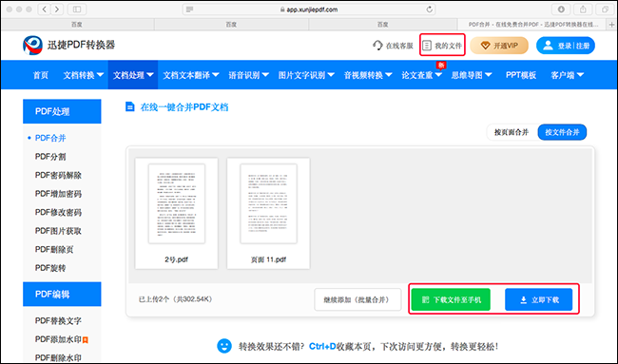Image resolution: width=618 pixels, height=364 pixels.
Task: Click the download arrow icon in 立即下载
Action: (x=524, y=300)
